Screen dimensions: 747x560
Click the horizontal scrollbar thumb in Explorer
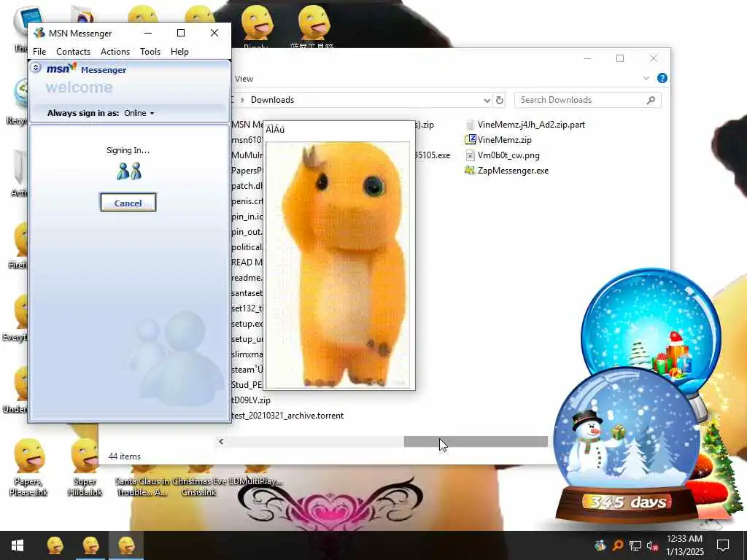click(x=476, y=441)
